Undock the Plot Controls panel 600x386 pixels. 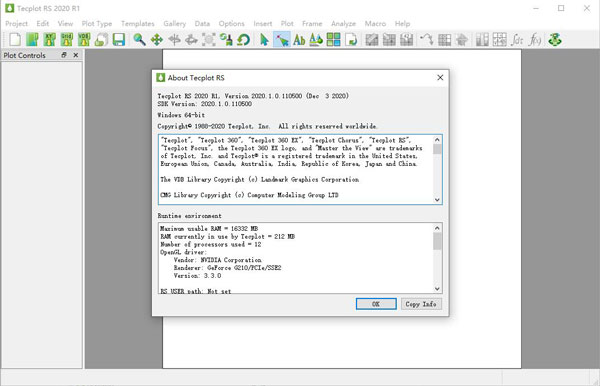(x=64, y=55)
